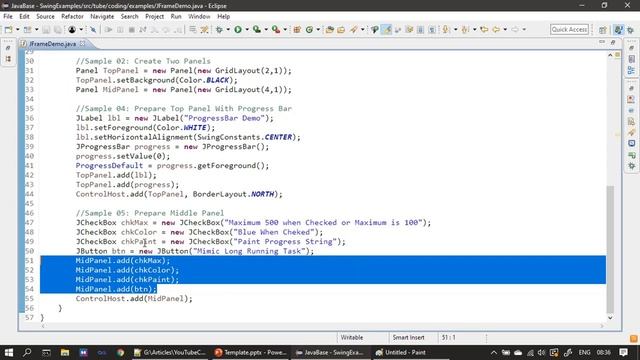
Task: Open the Forward history dropdown arrow
Action: pyautogui.click(x=524, y=29)
